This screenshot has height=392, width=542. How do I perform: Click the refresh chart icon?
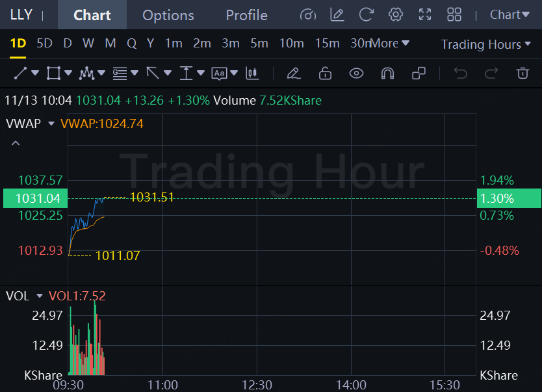coord(367,15)
